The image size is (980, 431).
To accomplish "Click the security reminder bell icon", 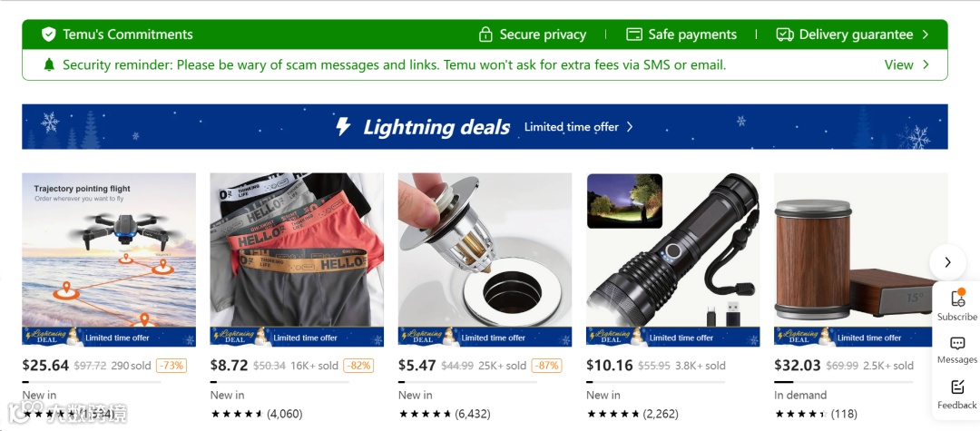I will (49, 64).
